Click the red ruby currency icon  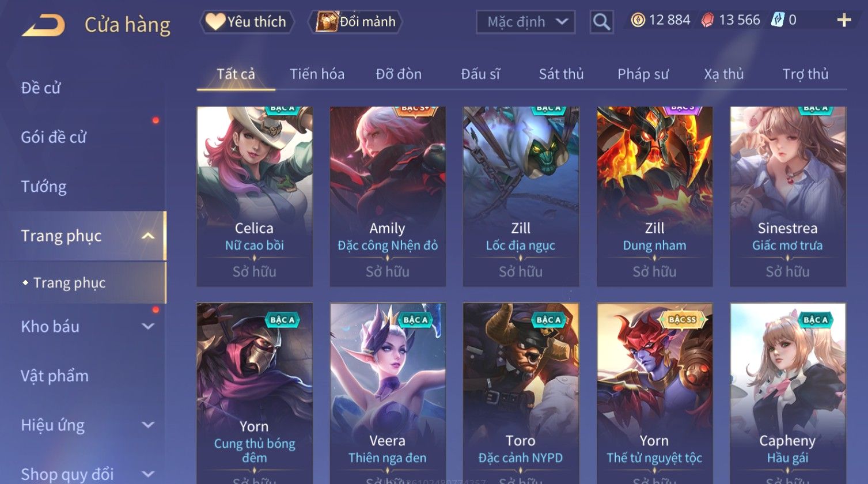[707, 21]
